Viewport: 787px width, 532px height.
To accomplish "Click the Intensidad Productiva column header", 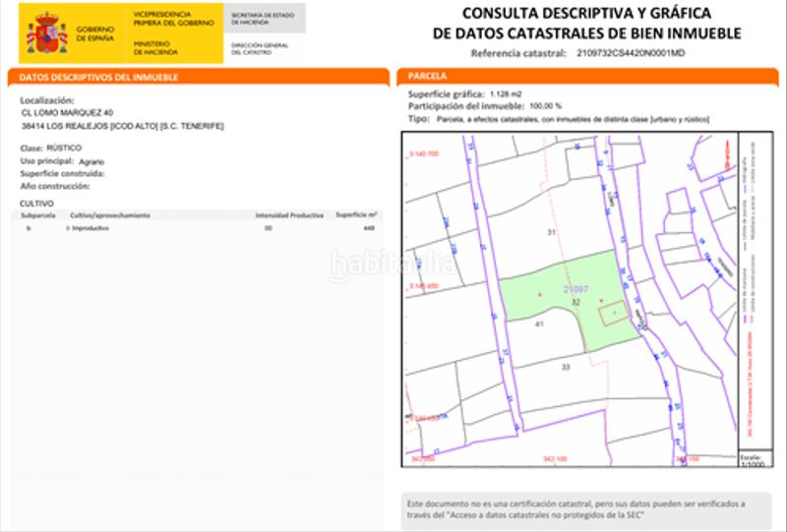I will (289, 213).
